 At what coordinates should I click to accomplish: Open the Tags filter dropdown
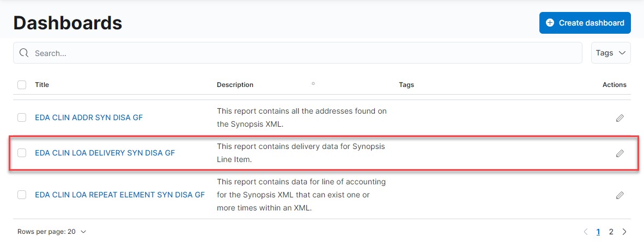click(611, 53)
